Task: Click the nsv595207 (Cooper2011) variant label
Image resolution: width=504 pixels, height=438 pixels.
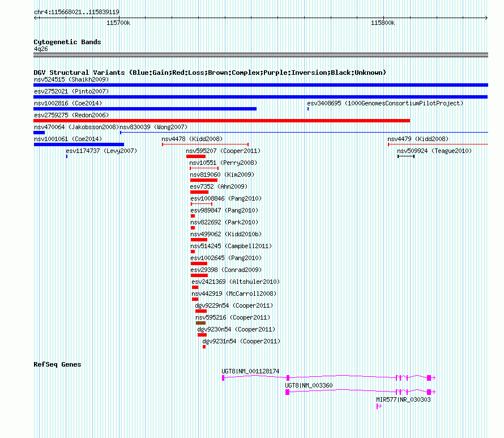Action: pos(223,151)
